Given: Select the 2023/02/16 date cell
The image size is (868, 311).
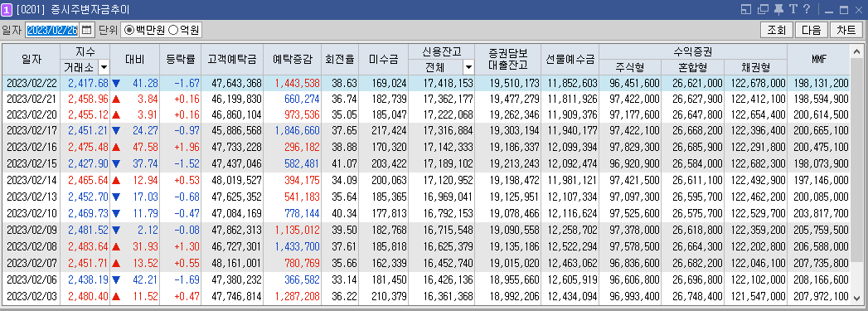Looking at the screenshot, I should (x=32, y=147).
